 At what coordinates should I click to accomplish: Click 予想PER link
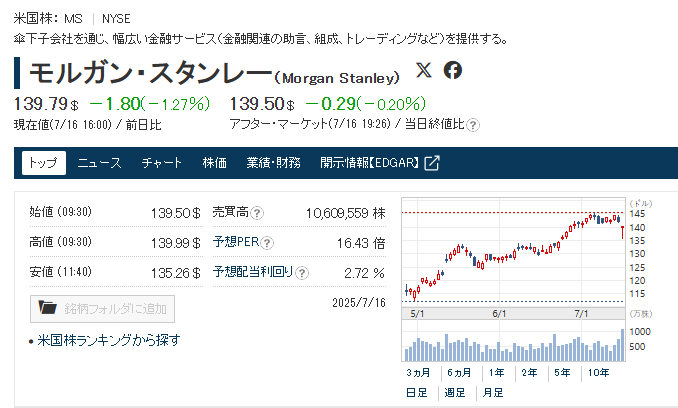[236, 242]
